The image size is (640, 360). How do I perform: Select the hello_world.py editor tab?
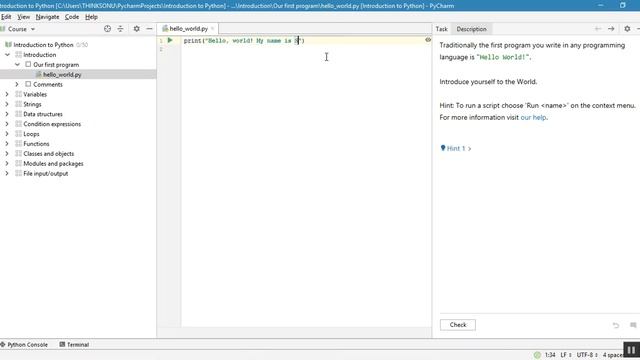coord(188,29)
